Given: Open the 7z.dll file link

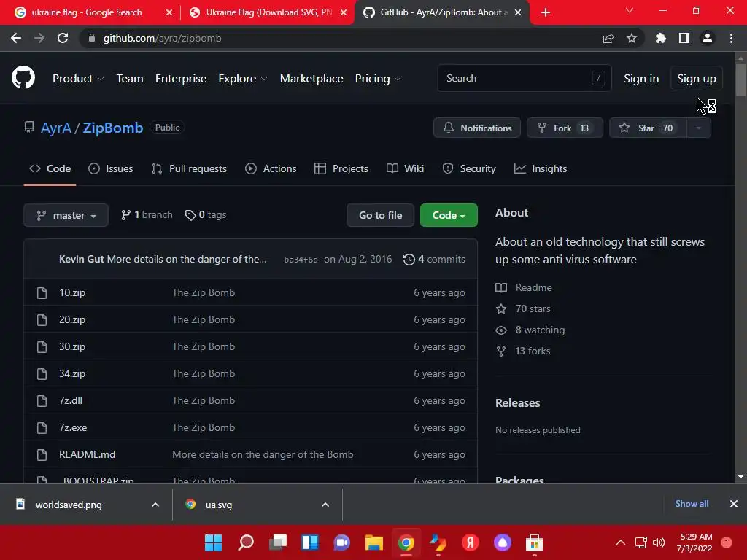Looking at the screenshot, I should [x=71, y=400].
